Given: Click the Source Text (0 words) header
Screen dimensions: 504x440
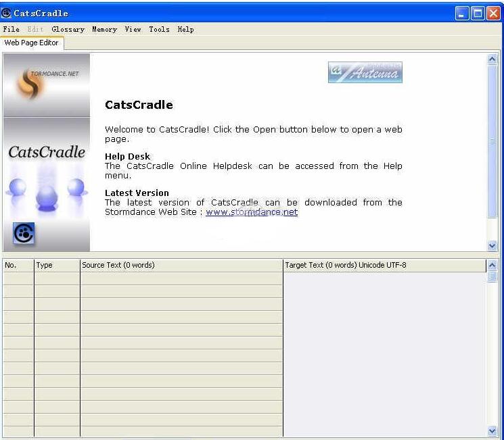Looking at the screenshot, I should 181,266.
